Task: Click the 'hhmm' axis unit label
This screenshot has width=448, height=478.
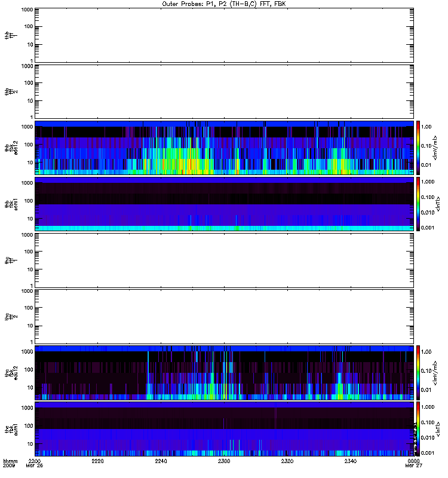Action: click(10, 461)
